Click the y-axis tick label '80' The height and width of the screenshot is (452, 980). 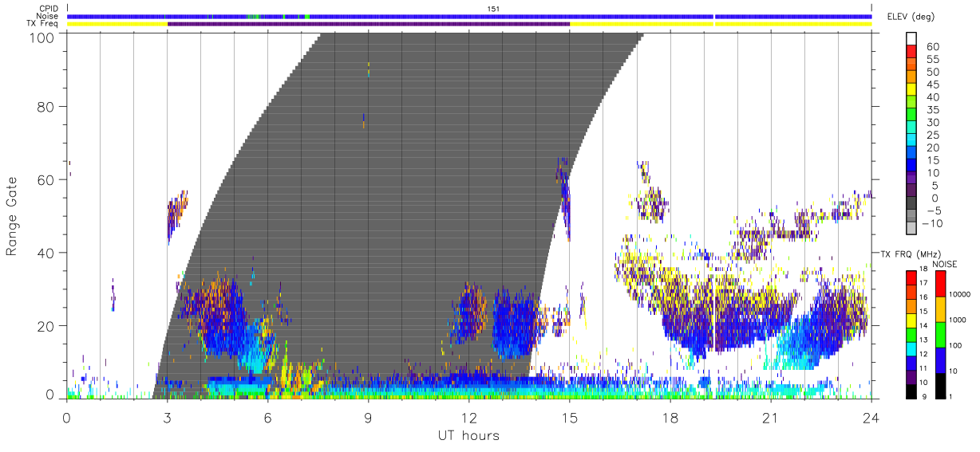tap(48, 107)
